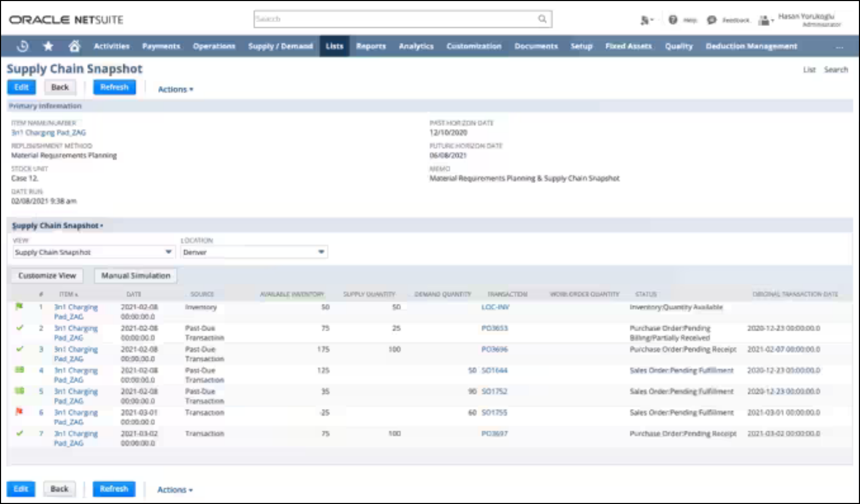The height and width of the screenshot is (504, 860).
Task: Click the green icon on row 5
Action: 20,391
